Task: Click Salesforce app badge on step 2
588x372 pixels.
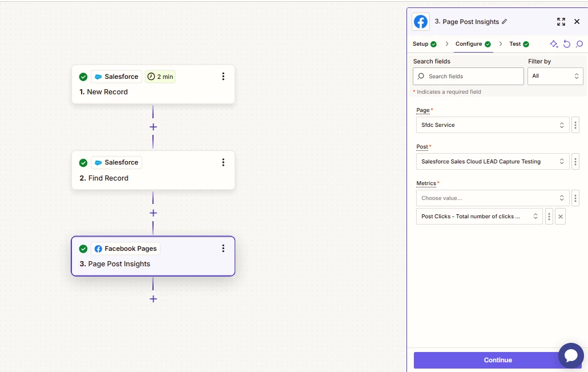Action: [116, 162]
